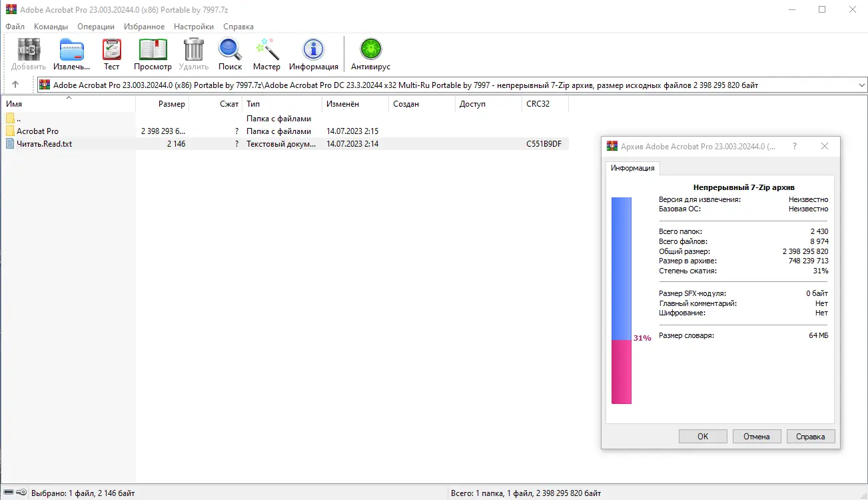This screenshot has width=868, height=500.
Task: Start the Мастер wizard tool
Action: (266, 53)
